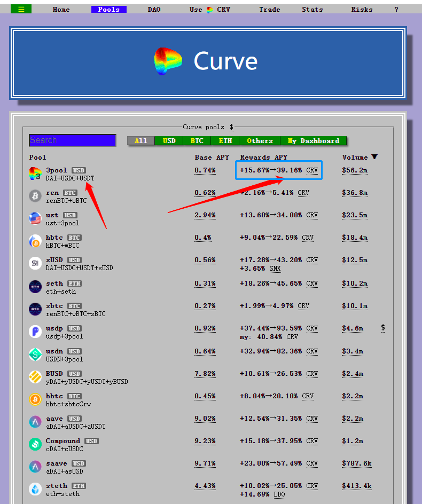
Task: Open the hbtc pool link
Action: 54,238
